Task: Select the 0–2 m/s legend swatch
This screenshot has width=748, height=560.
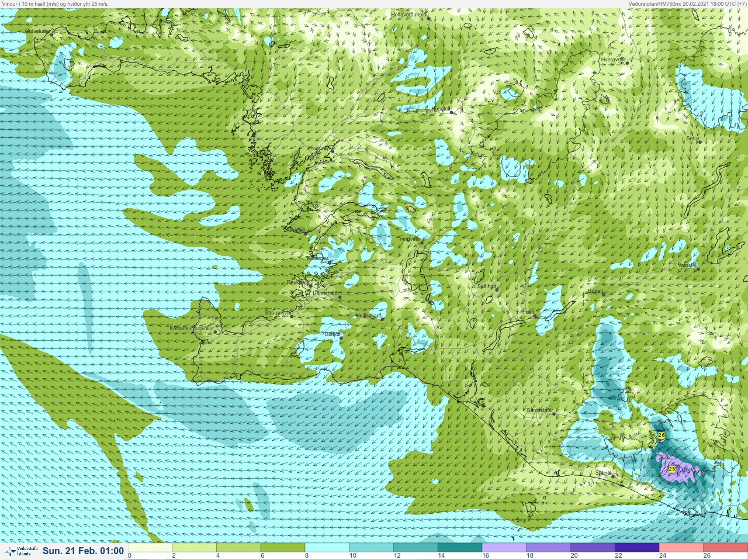Action: [150, 548]
